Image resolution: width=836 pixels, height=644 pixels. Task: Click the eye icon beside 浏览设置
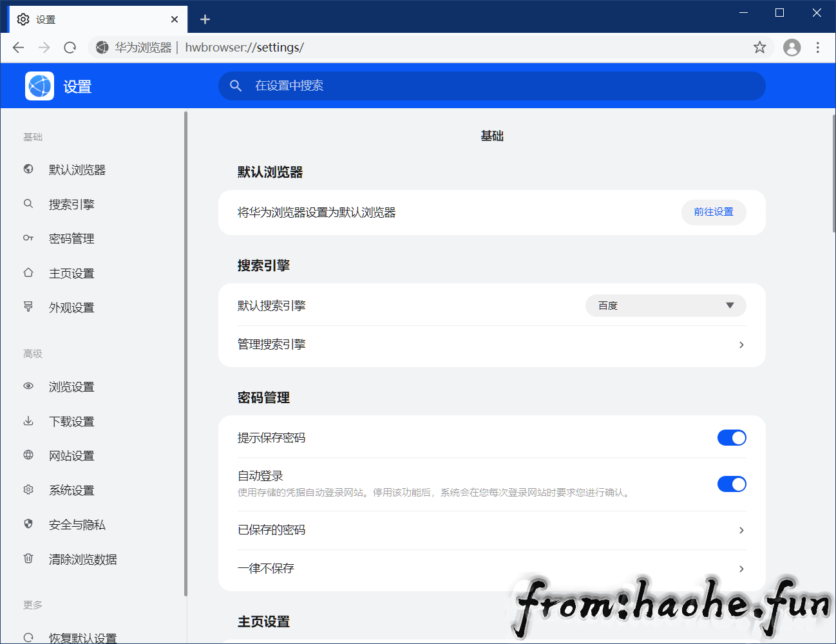point(28,386)
